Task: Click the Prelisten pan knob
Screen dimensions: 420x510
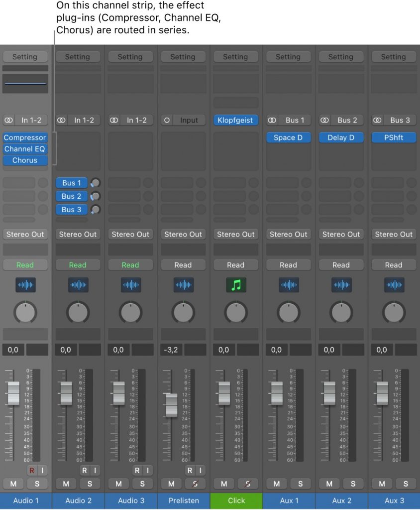Action: 183,312
